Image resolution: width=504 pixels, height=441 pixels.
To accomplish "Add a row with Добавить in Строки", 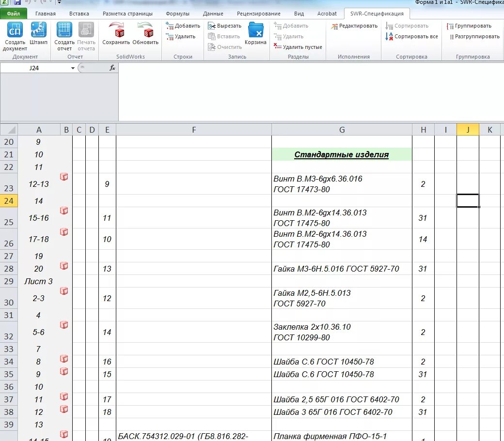I will (183, 26).
